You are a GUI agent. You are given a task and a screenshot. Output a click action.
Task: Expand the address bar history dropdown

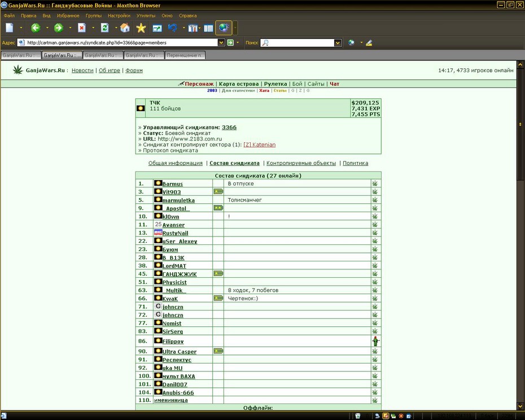click(x=221, y=42)
